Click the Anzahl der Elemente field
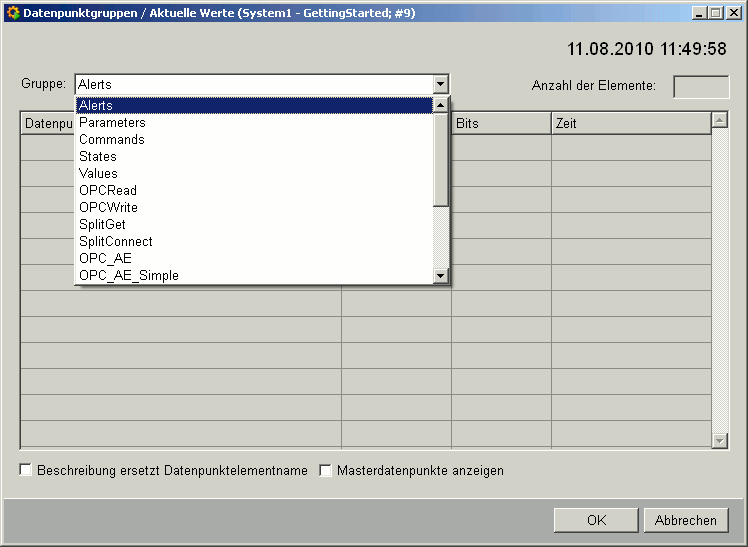The height and width of the screenshot is (547, 748). 701,86
